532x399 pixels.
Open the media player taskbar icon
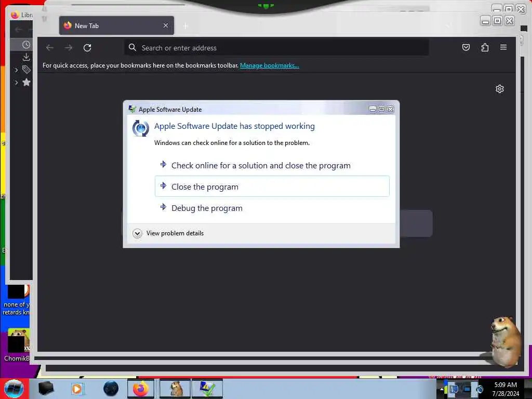click(x=77, y=389)
